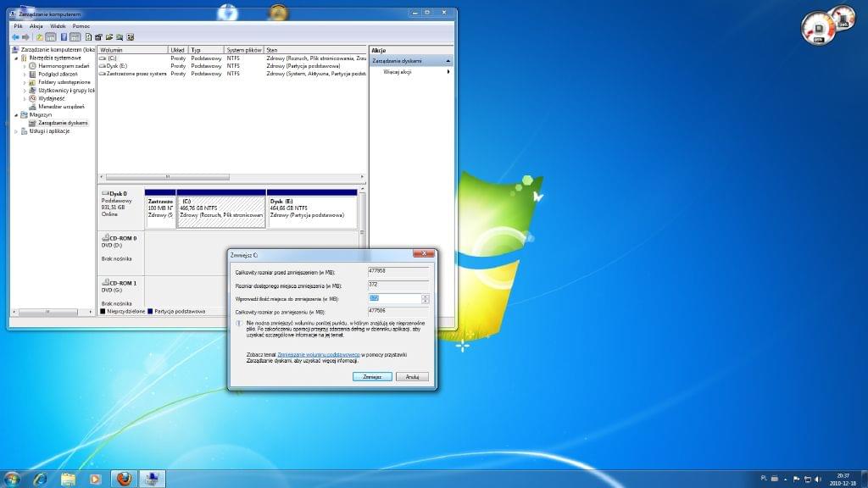868x488 pixels.
Task: Select the (C:) volume row in the list
Action: (x=232, y=58)
